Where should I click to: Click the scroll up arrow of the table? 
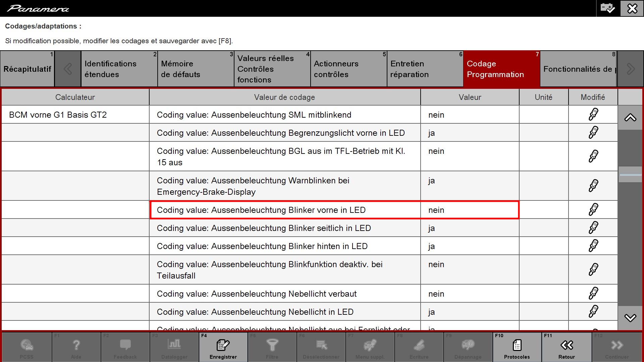630,118
